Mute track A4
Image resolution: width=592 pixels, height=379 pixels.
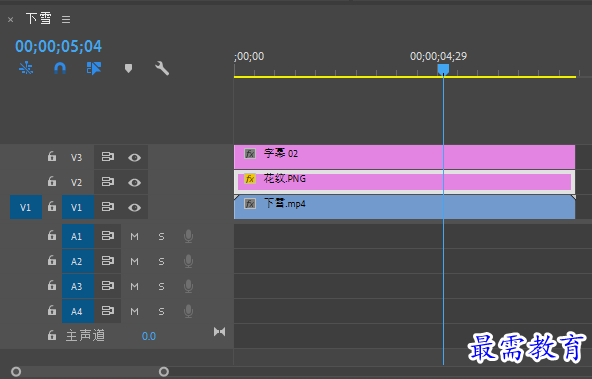pos(134,311)
